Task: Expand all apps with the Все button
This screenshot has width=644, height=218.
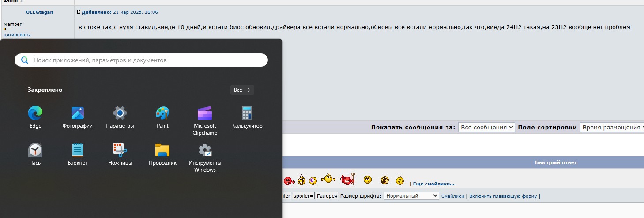Action: pos(242,90)
